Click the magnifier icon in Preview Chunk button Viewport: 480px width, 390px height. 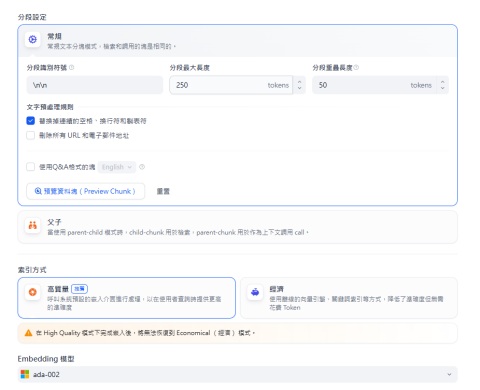(x=38, y=191)
